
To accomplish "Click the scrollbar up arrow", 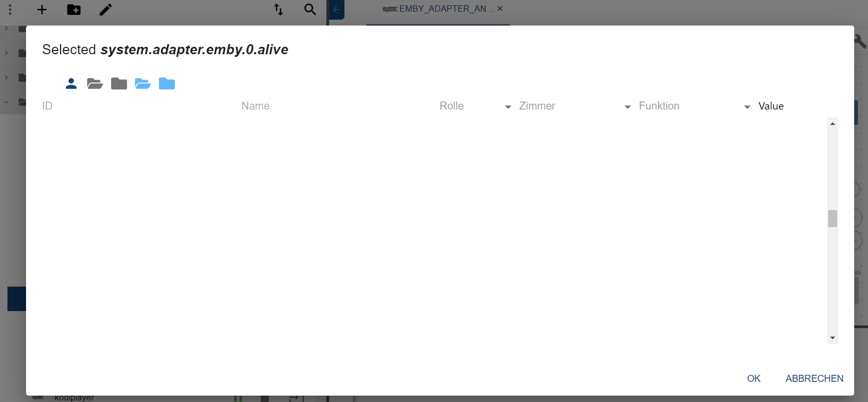I will tap(832, 123).
